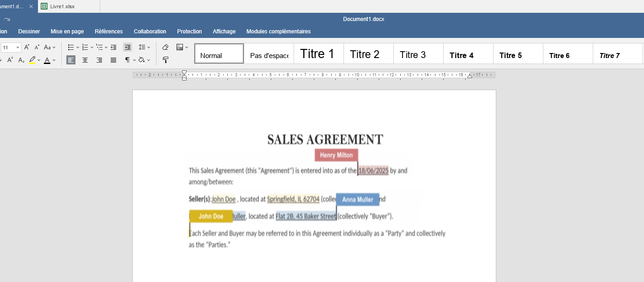Open the font size dropdown
Viewport: 644px width, 282px height.
[x=18, y=47]
